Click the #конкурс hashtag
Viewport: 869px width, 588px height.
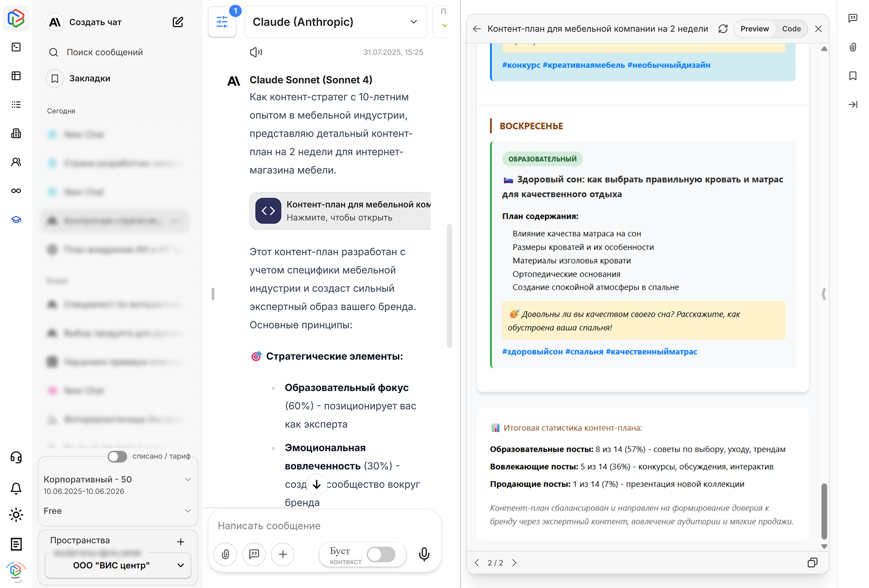click(521, 65)
